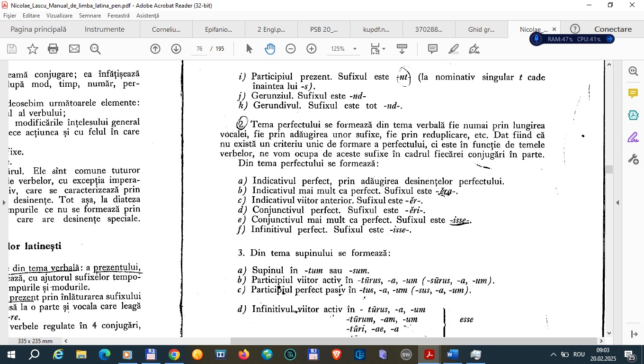This screenshot has width=644, height=364.
Task: Open export PDF tool in right pane
Action: (633, 115)
